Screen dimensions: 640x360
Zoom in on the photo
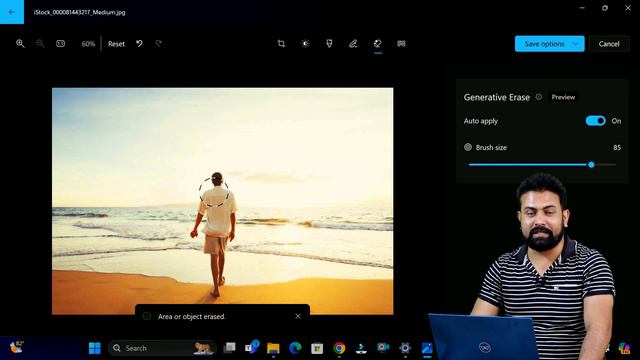click(20, 44)
